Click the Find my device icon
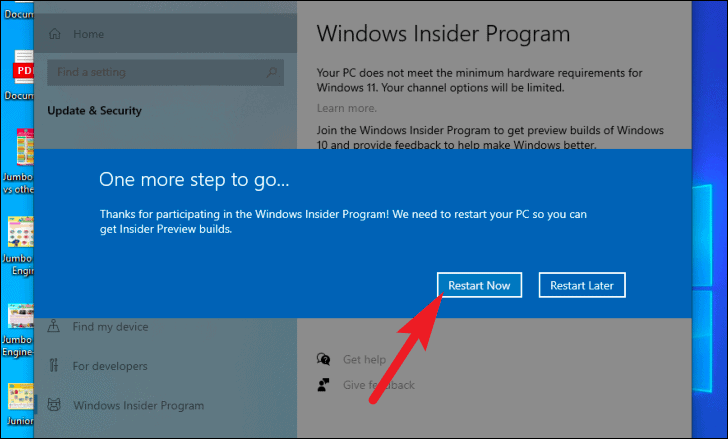The height and width of the screenshot is (439, 728). (x=54, y=326)
